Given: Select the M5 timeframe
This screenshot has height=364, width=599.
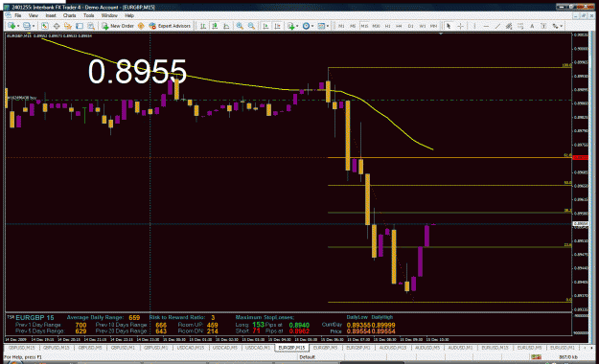Looking at the screenshot, I should click(x=353, y=26).
